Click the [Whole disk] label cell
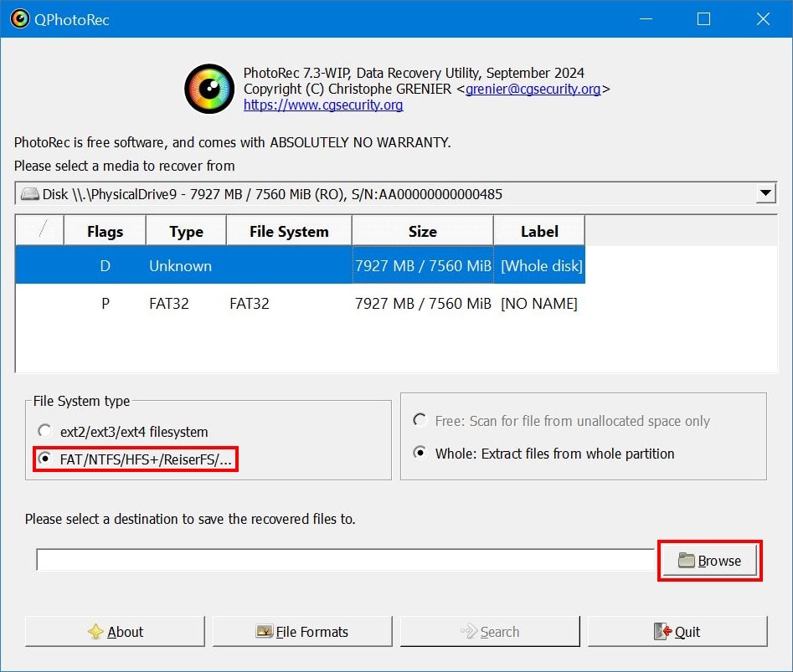 tap(541, 266)
